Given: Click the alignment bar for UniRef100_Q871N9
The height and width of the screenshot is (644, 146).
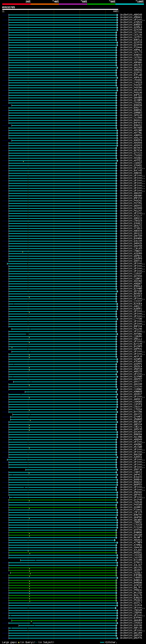Looking at the screenshot, I should (x=63, y=291).
